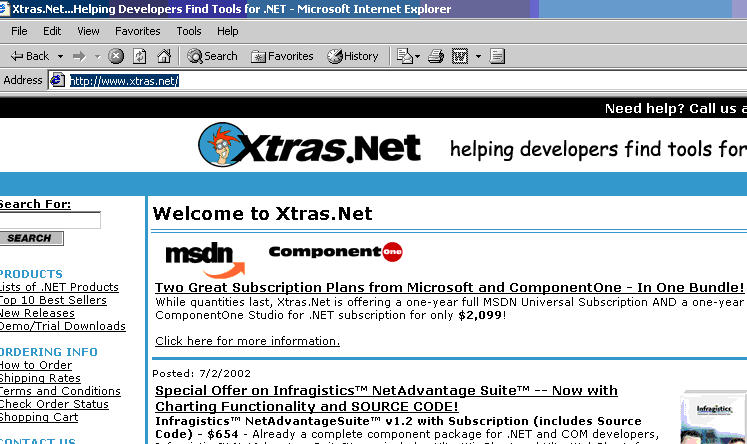The image size is (747, 444).
Task: Open Top 10 Best Sellers link
Action: pos(53,300)
